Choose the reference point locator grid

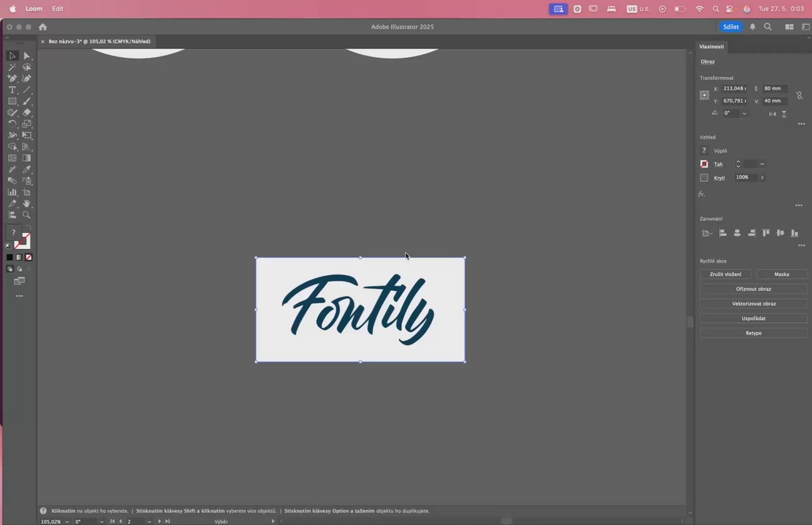(x=704, y=95)
